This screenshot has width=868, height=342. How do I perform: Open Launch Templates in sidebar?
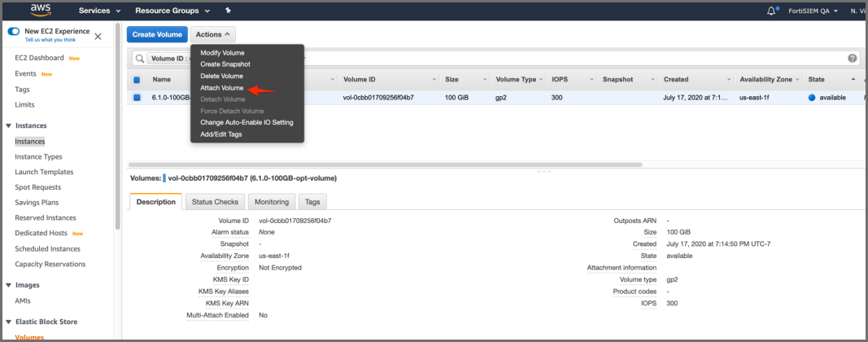44,172
